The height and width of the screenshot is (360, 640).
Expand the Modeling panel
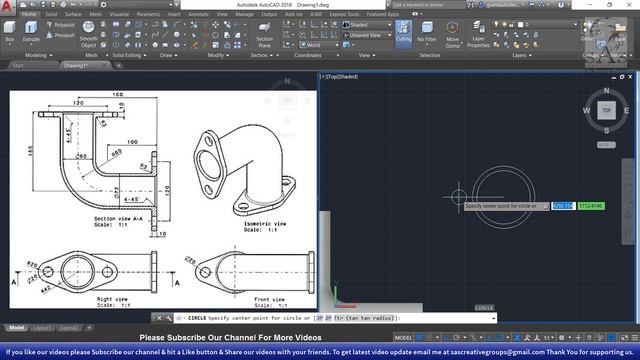[39, 55]
